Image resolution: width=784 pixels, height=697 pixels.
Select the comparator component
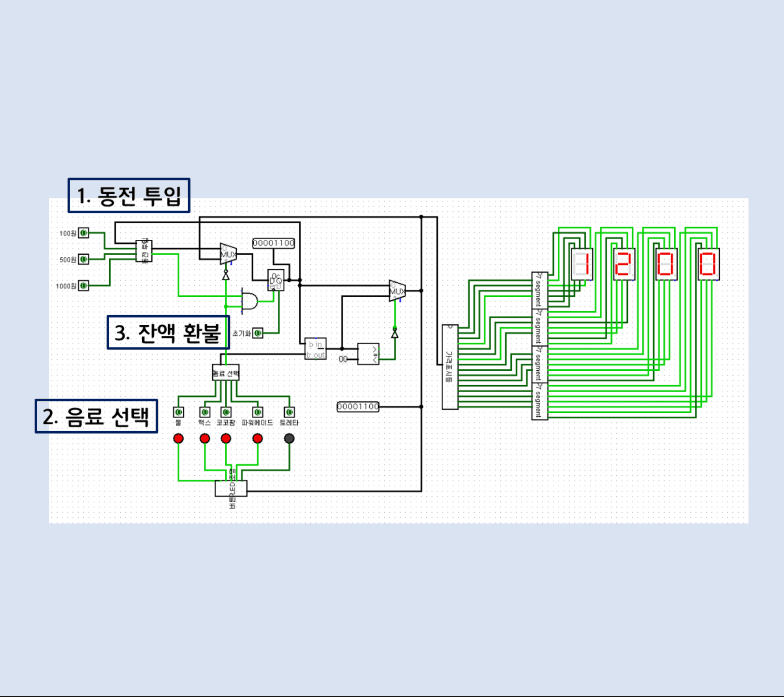click(368, 354)
